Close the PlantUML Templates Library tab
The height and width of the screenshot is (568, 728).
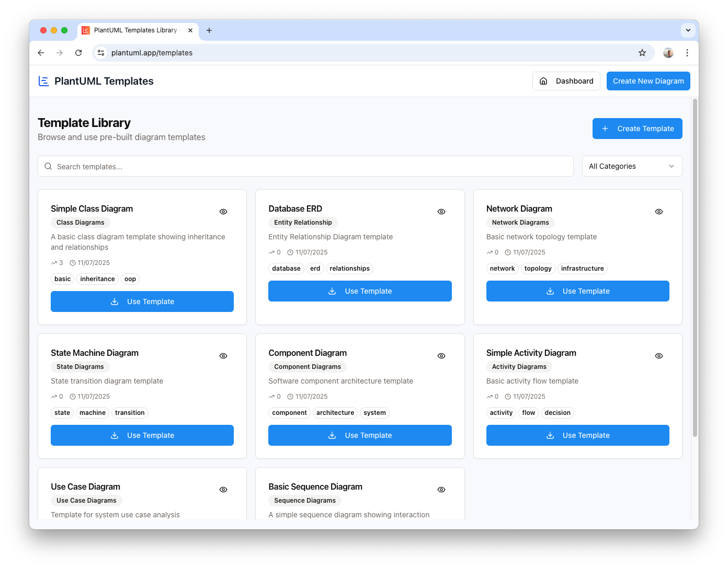(x=190, y=30)
